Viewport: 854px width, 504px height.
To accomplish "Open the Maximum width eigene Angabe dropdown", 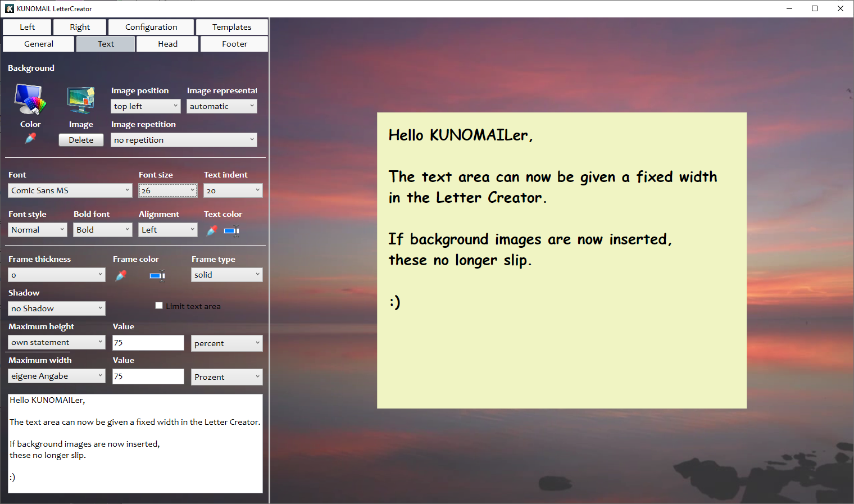I will pos(57,376).
